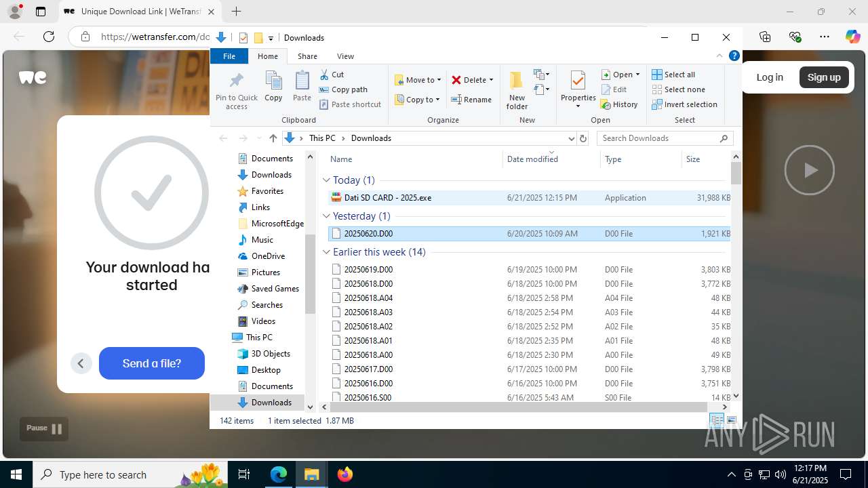The image size is (868, 488).
Task: Open the Open dropdown arrow
Action: (x=637, y=75)
